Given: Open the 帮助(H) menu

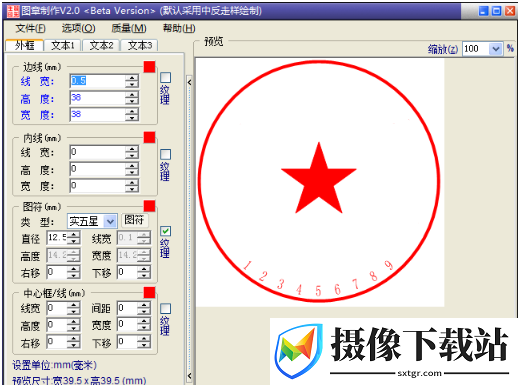Looking at the screenshot, I should pos(179,28).
